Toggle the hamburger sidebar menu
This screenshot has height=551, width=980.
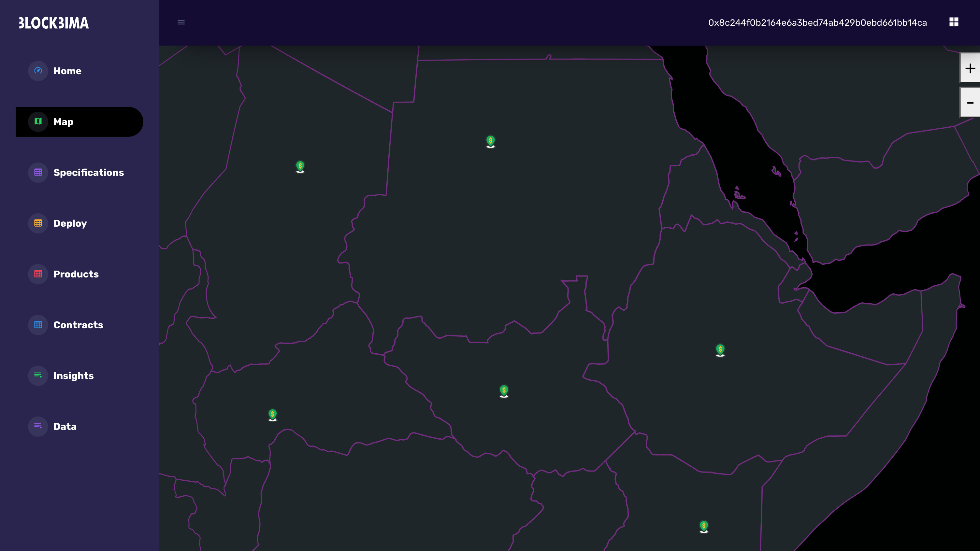[181, 22]
